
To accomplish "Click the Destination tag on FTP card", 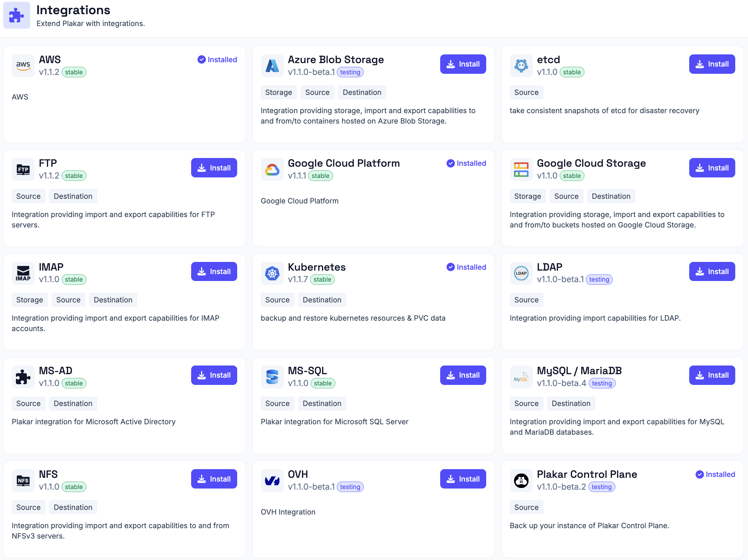I will [73, 196].
